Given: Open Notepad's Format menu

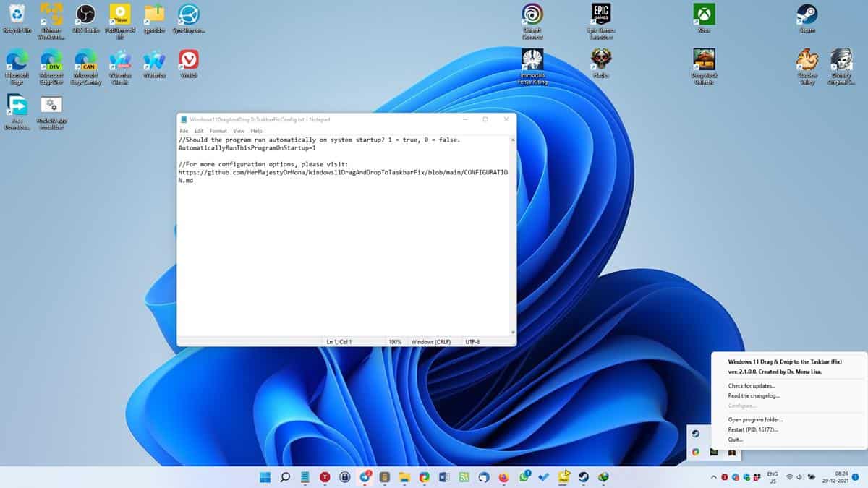Looking at the screenshot, I should pos(218,131).
